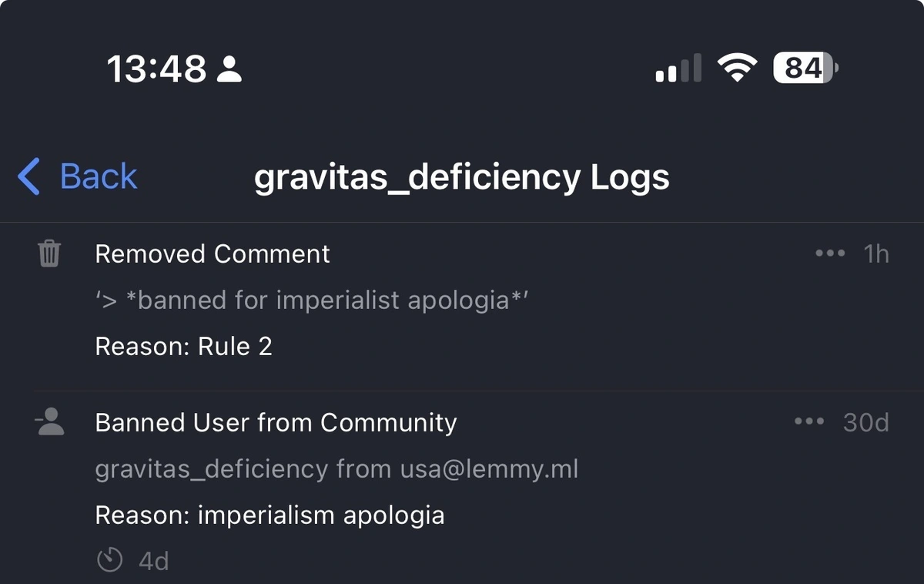Viewport: 924px width, 584px height.
Task: Tap the blue Back chevron arrow
Action: point(29,176)
